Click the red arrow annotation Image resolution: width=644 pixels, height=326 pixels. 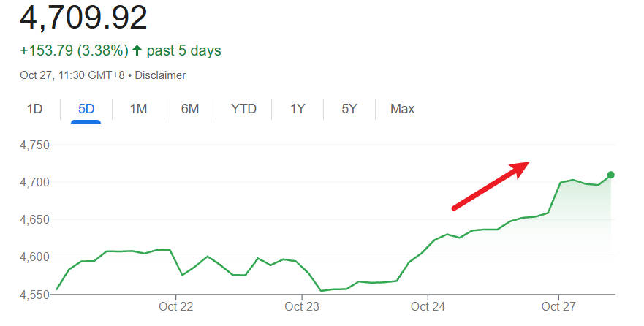tap(490, 186)
